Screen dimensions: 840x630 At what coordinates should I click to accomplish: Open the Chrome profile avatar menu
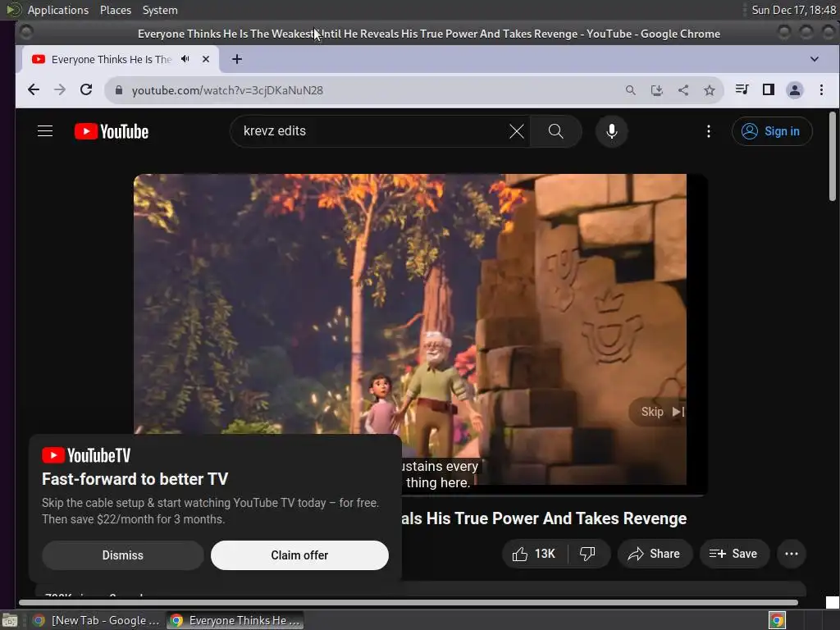pos(794,90)
